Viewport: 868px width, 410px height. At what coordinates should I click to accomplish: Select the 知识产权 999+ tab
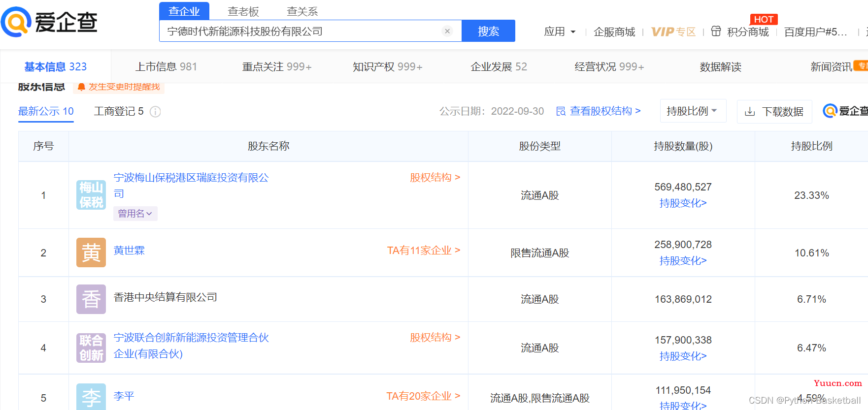coord(388,66)
